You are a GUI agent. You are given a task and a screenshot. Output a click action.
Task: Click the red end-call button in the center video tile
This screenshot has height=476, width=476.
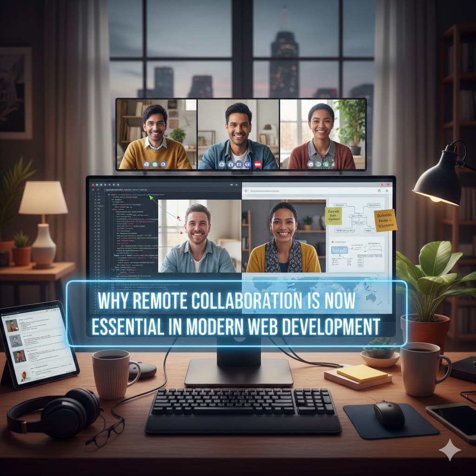[x=258, y=164]
